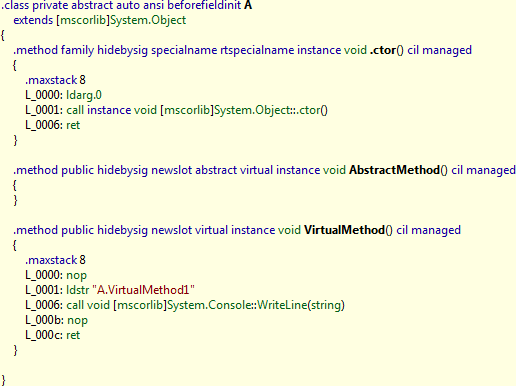The width and height of the screenshot is (516, 386).
Task: Click .maxstack 8 in the constructor
Action: tap(55, 80)
